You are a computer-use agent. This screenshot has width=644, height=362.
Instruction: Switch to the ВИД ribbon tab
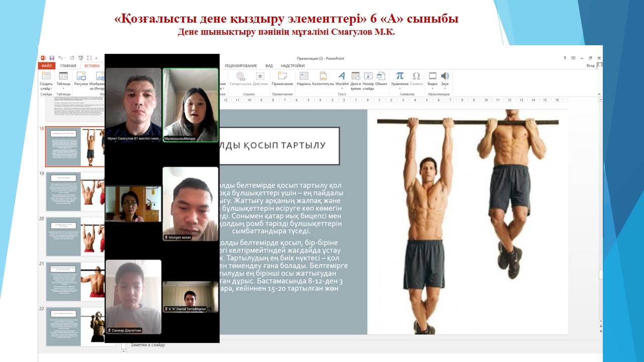pyautogui.click(x=269, y=66)
